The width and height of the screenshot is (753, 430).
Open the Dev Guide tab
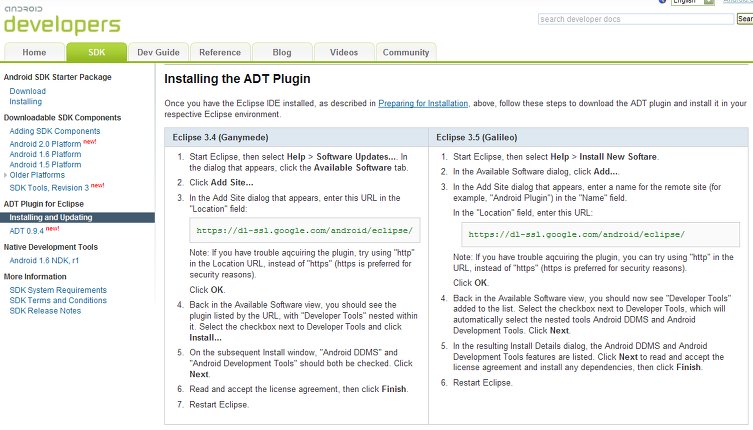coord(158,52)
